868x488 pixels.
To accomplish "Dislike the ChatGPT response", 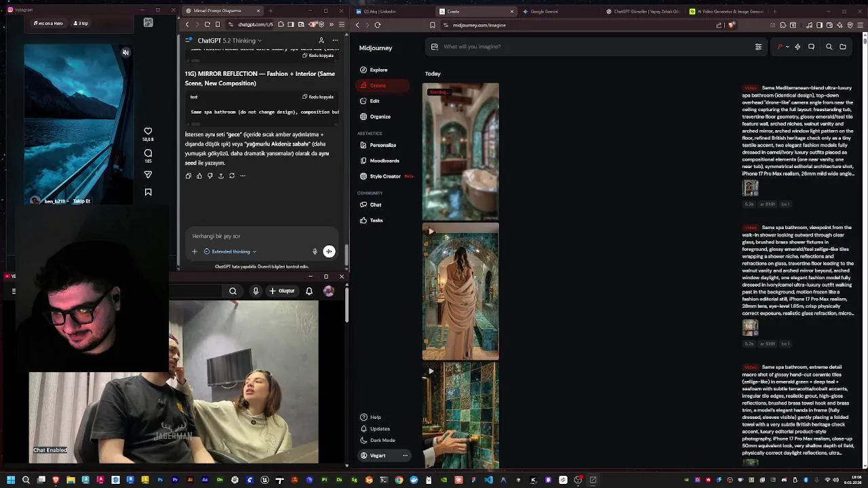I will tap(210, 176).
